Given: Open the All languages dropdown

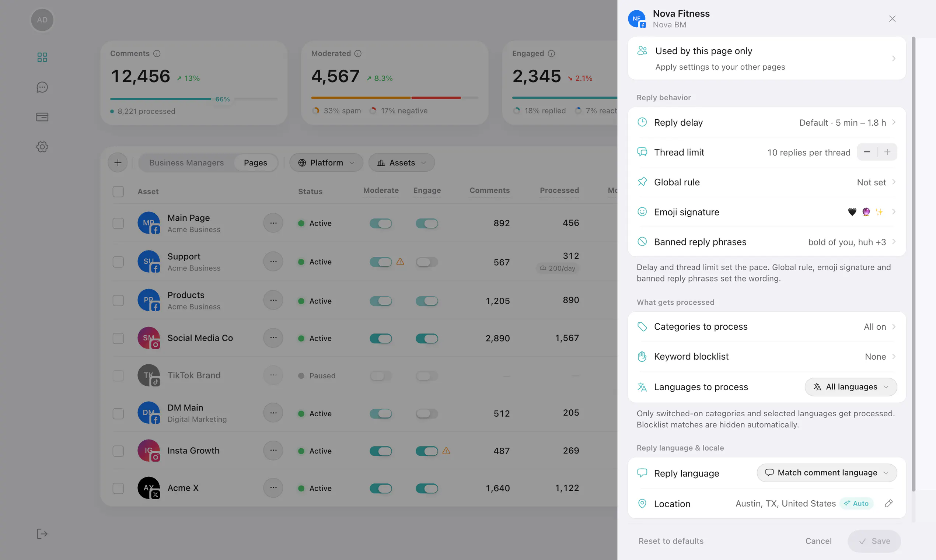Looking at the screenshot, I should (851, 387).
